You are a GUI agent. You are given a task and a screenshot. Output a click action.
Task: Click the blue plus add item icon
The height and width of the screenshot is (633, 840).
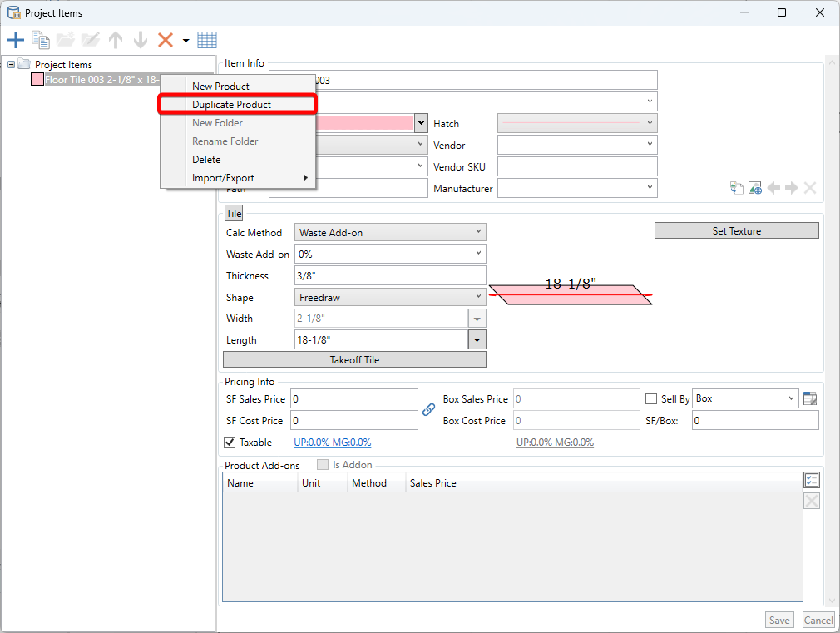[15, 40]
